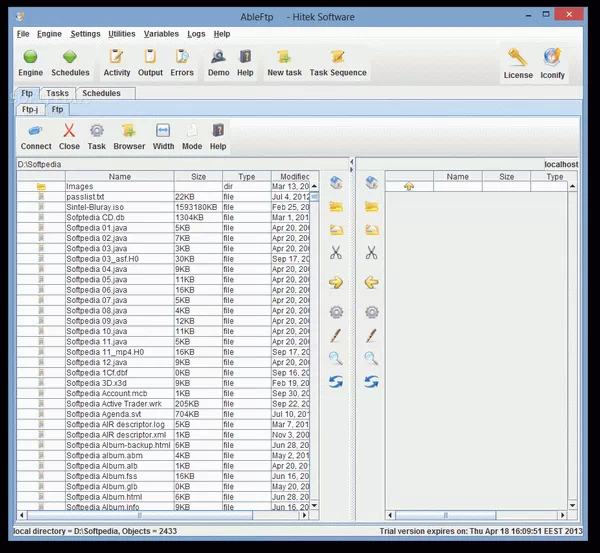Sort local list by Size column header

pos(198,176)
